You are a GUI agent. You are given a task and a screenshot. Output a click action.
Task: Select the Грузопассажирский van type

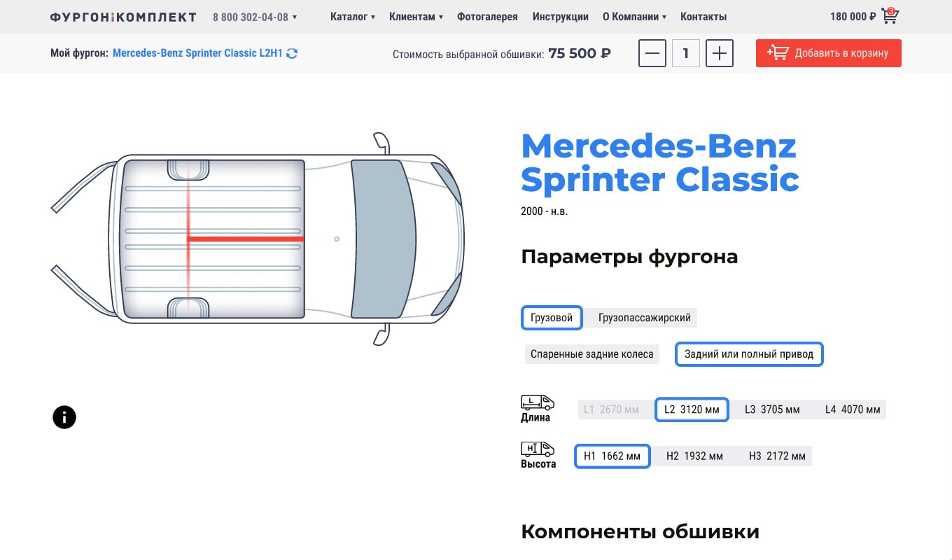pos(644,318)
